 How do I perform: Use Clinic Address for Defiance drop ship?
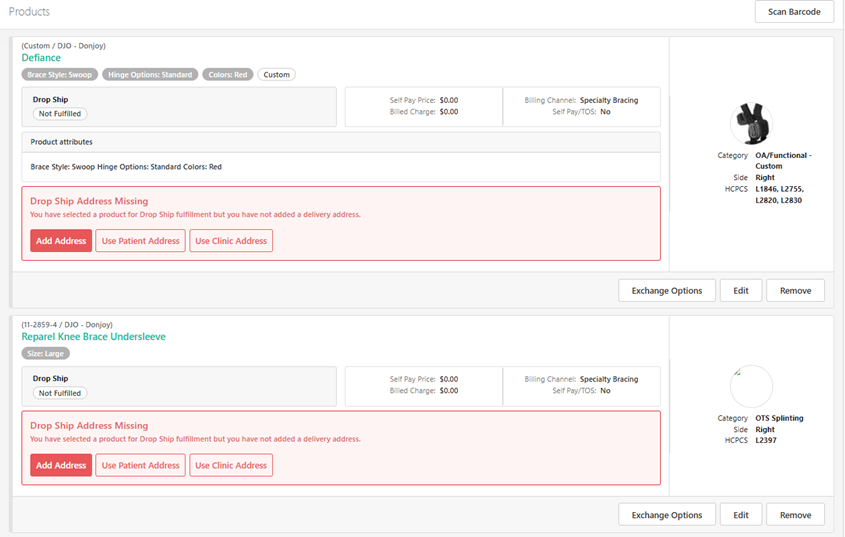(x=231, y=241)
